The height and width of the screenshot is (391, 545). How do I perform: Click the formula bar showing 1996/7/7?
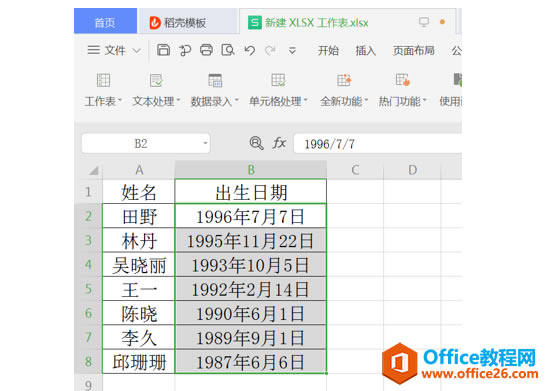pos(377,144)
